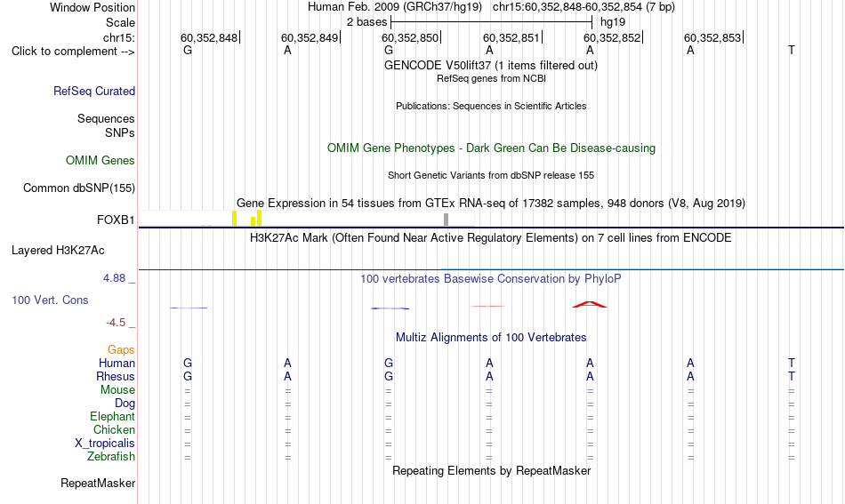
Task: Open '100 vertebrates Basewise Conservation by PhyloP' title
Action: click(x=491, y=279)
